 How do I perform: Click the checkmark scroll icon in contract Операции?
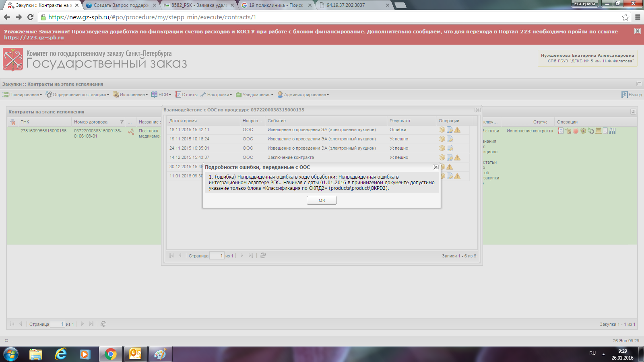(x=568, y=131)
